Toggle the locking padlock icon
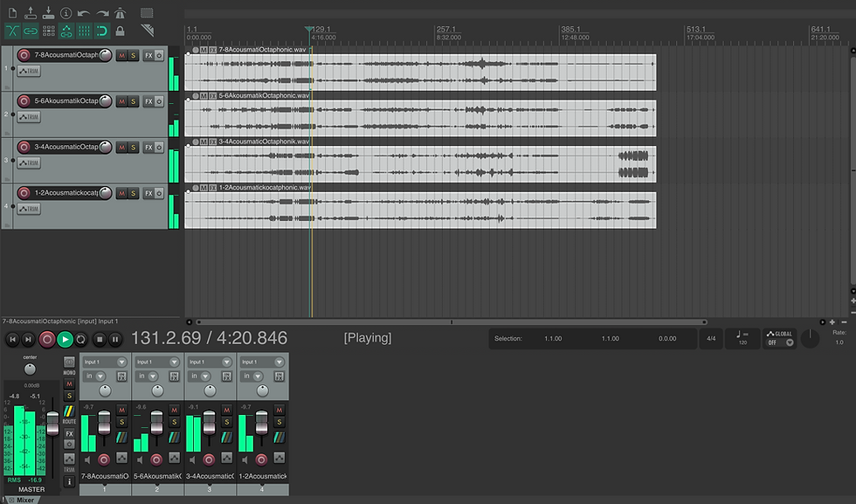The width and height of the screenshot is (856, 504). click(x=121, y=31)
